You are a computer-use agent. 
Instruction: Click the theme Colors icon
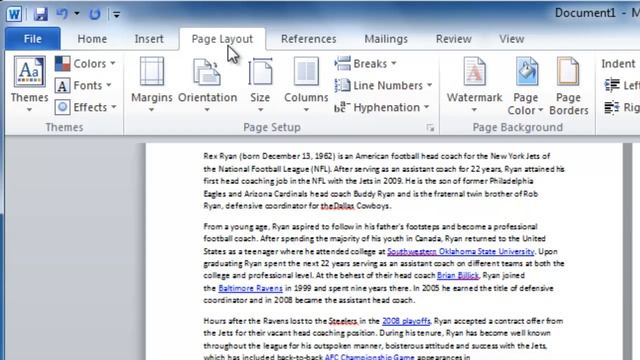[62, 64]
